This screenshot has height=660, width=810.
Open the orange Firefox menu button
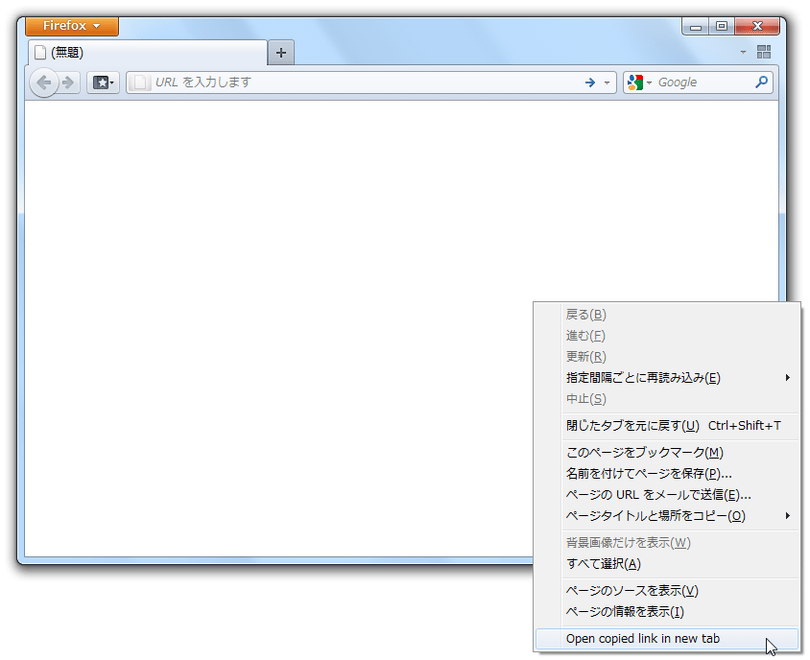tap(72, 26)
